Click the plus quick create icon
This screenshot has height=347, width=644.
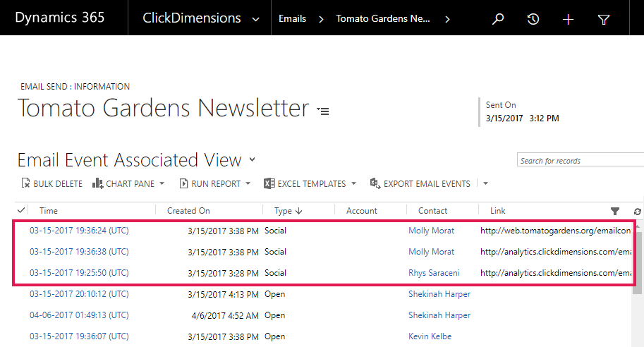tap(568, 19)
